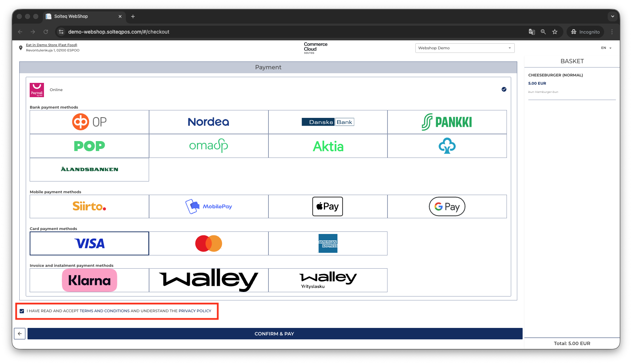The height and width of the screenshot is (364, 632).
Task: Click CHEESEBURGER (NORMAL) basket item
Action: click(x=556, y=75)
